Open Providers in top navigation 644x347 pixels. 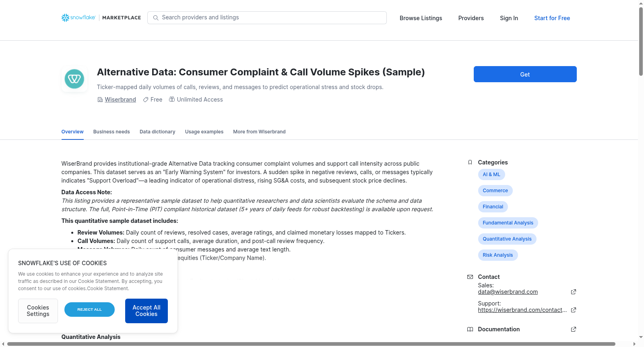point(471,18)
